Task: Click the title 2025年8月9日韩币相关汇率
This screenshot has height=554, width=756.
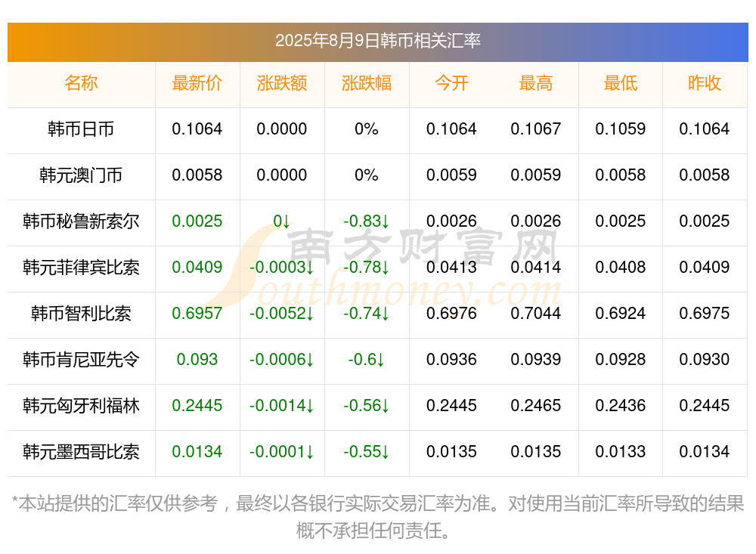Action: (x=377, y=41)
